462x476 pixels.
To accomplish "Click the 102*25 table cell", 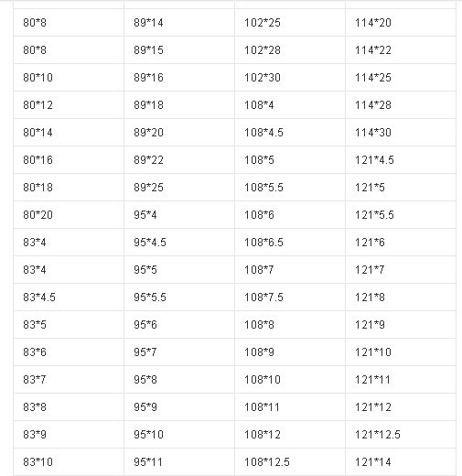I will click(290, 23).
